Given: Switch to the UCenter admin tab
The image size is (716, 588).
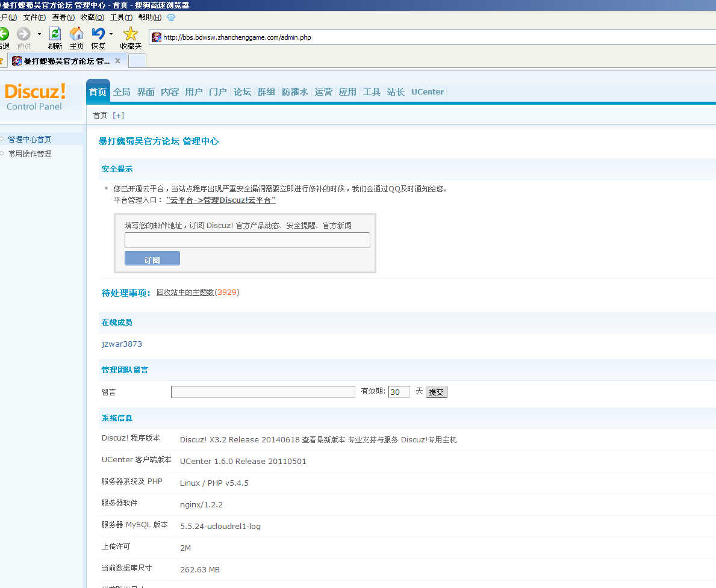Looking at the screenshot, I should tap(428, 91).
